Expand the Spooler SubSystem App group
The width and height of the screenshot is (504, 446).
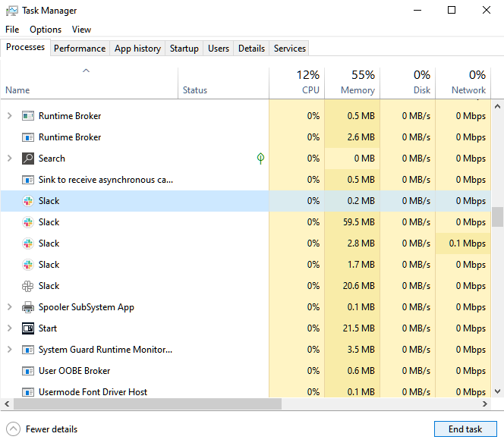(10, 307)
